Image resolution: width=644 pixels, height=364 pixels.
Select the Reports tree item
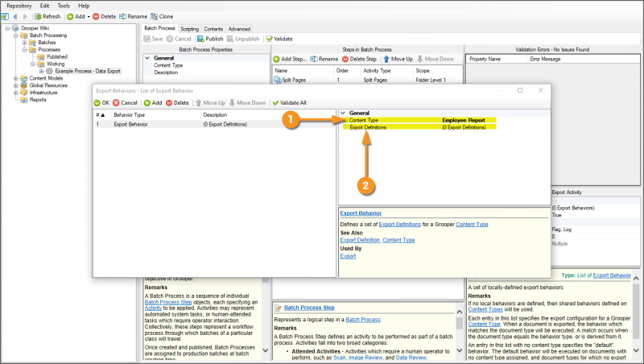38,100
